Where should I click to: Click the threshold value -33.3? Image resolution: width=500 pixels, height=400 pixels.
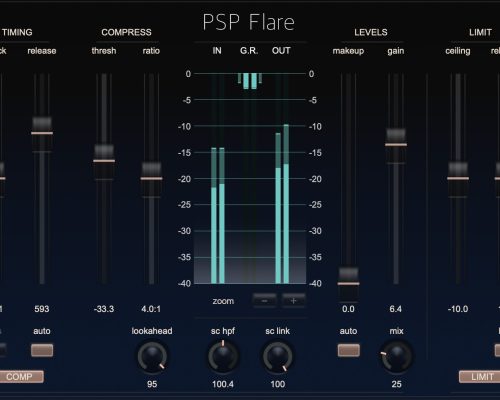(104, 309)
